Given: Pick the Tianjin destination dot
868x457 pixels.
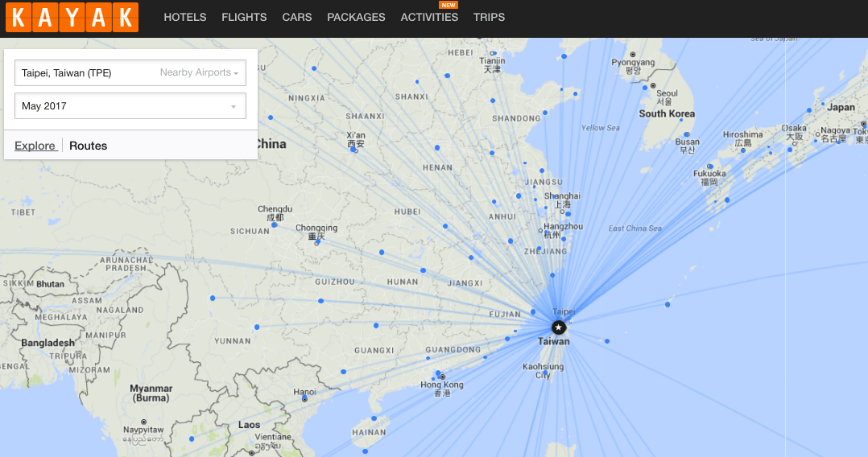Looking at the screenshot, I should tap(494, 54).
